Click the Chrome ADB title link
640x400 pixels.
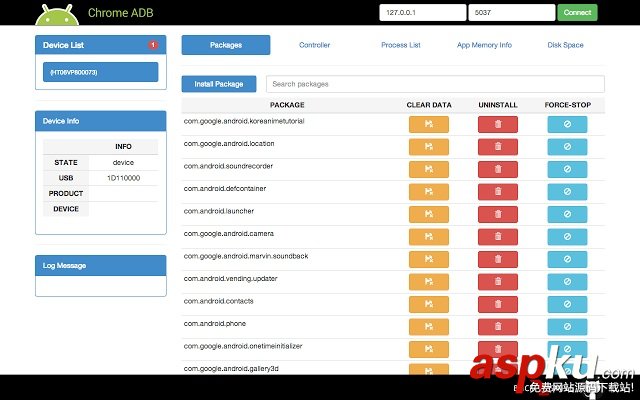click(120, 13)
